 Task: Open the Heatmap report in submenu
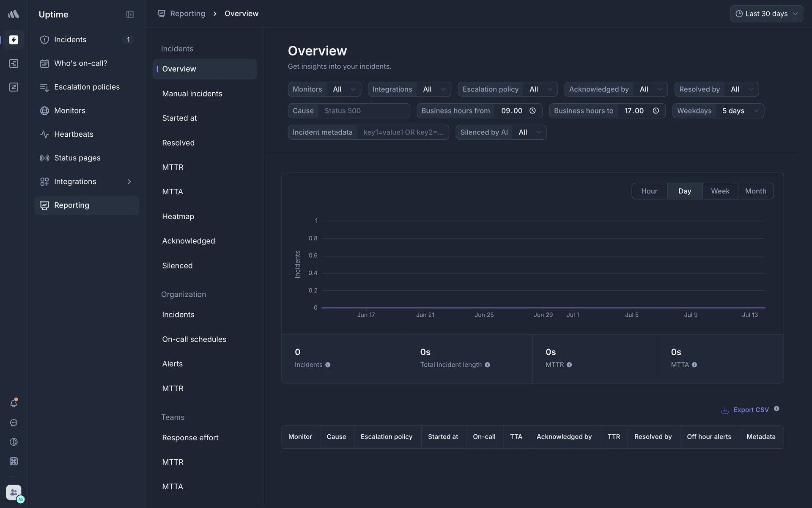click(x=178, y=216)
